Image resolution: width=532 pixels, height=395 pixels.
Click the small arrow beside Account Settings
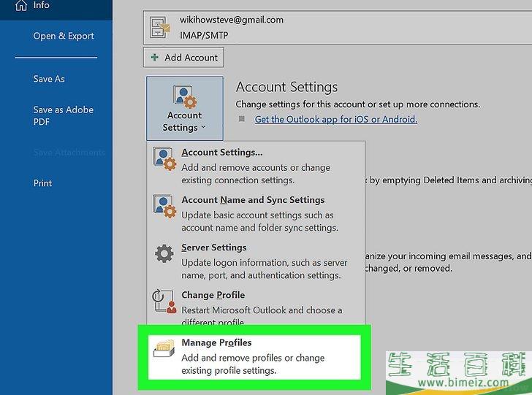[x=204, y=128]
